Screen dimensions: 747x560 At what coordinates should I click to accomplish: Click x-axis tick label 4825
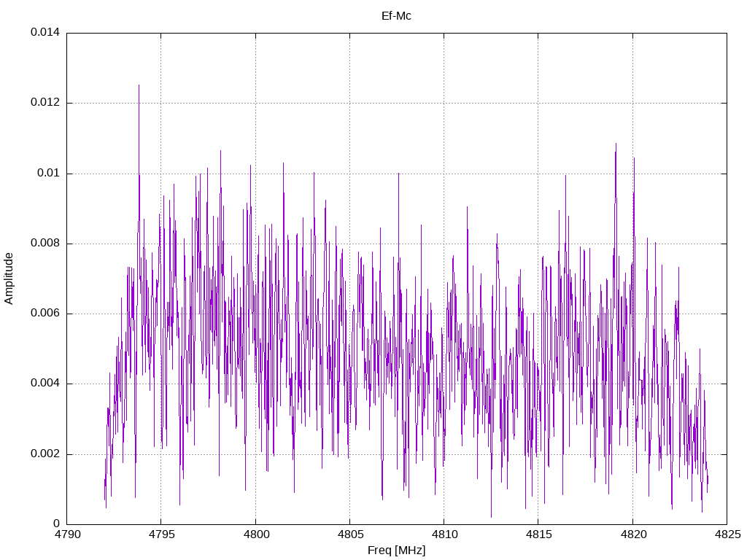(x=727, y=534)
